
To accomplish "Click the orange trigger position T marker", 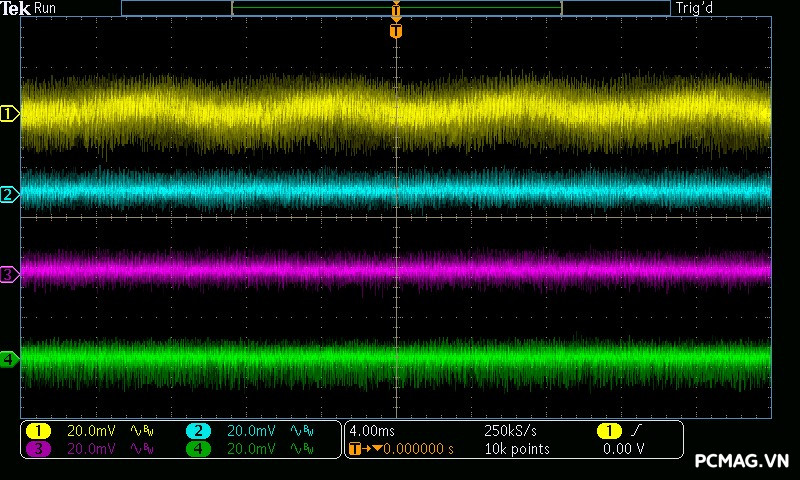I will (396, 32).
